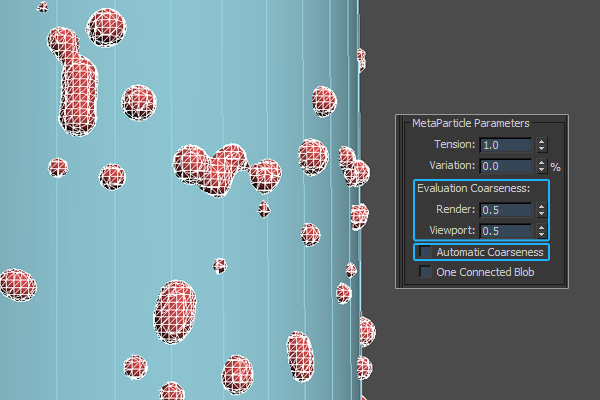Enable the Automatic Coarseness checkbox
The image size is (600, 400).
coord(427,252)
